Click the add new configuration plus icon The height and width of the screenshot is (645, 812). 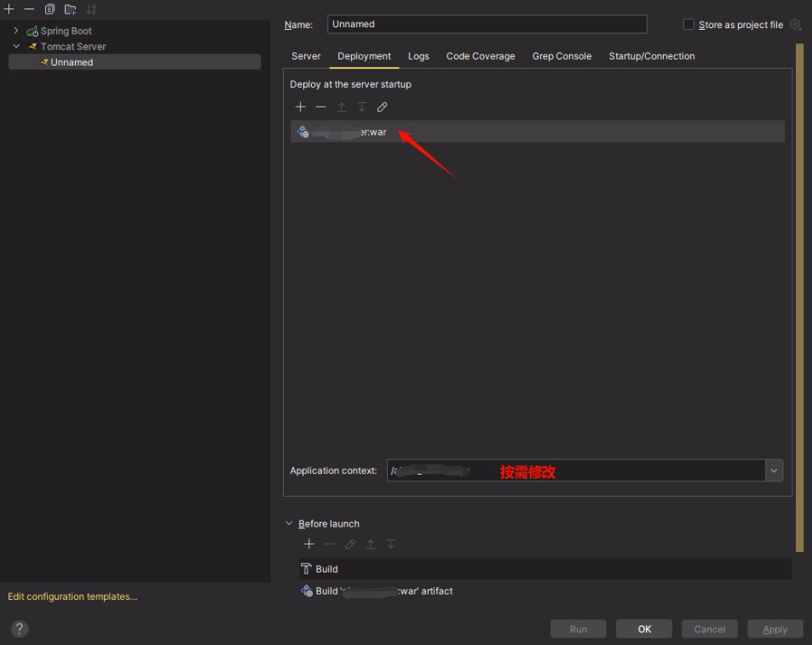tap(9, 9)
